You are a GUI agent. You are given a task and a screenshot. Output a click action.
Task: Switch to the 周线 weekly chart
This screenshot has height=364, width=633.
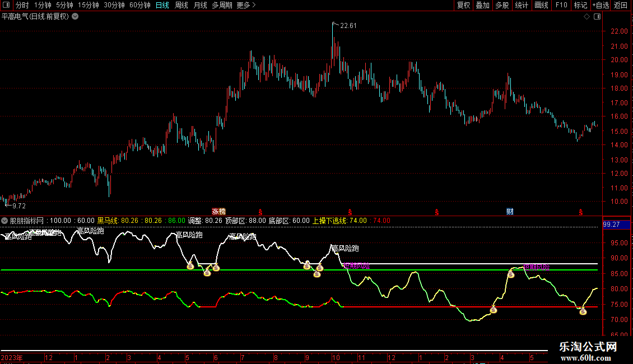pyautogui.click(x=181, y=5)
